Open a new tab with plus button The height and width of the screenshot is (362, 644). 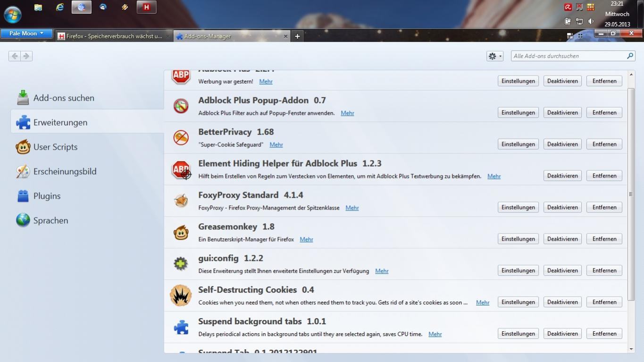tap(297, 36)
